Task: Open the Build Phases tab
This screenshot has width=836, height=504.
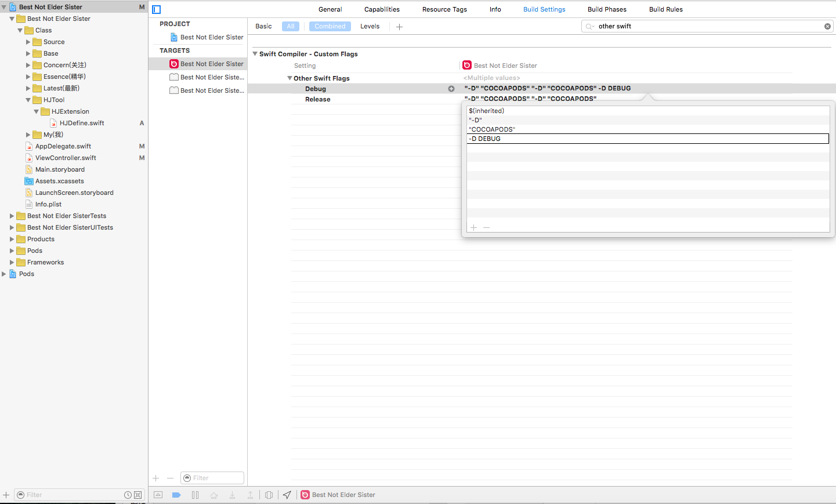Action: click(607, 9)
